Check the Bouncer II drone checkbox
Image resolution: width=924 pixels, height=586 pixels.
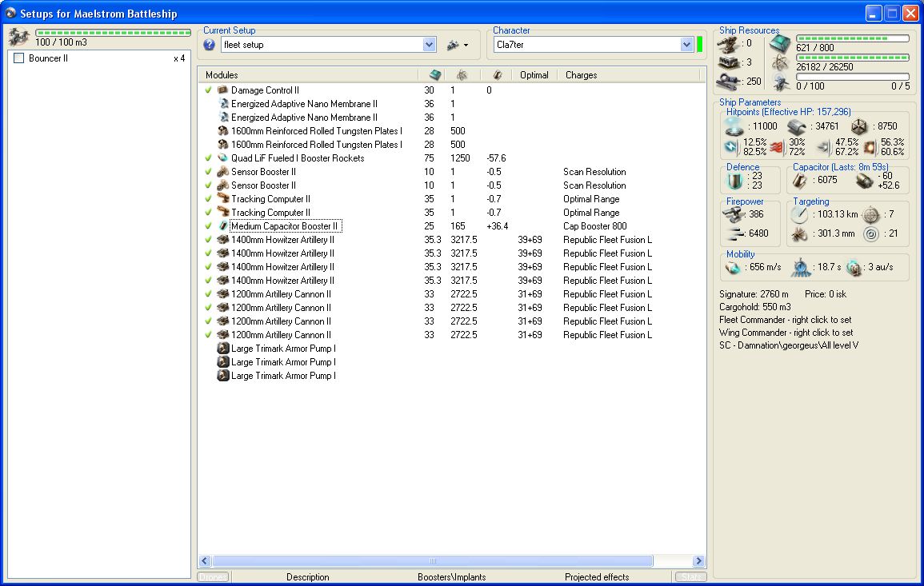tap(19, 58)
